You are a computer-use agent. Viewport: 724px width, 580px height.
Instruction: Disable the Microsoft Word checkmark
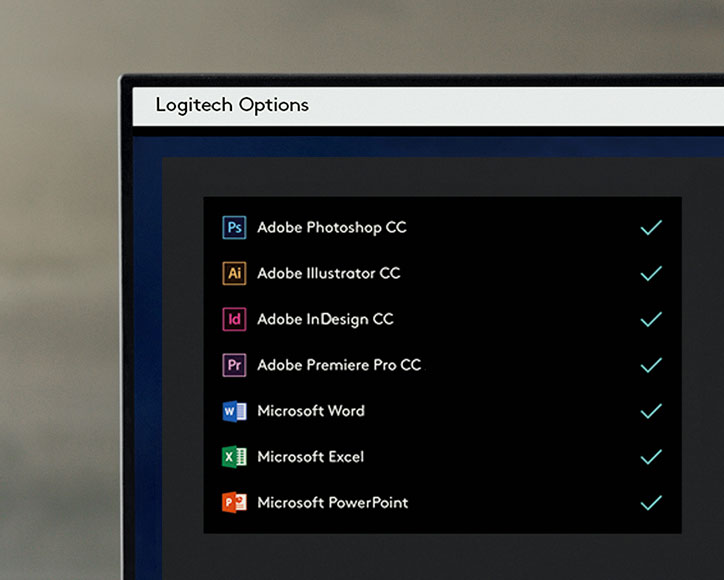click(651, 411)
